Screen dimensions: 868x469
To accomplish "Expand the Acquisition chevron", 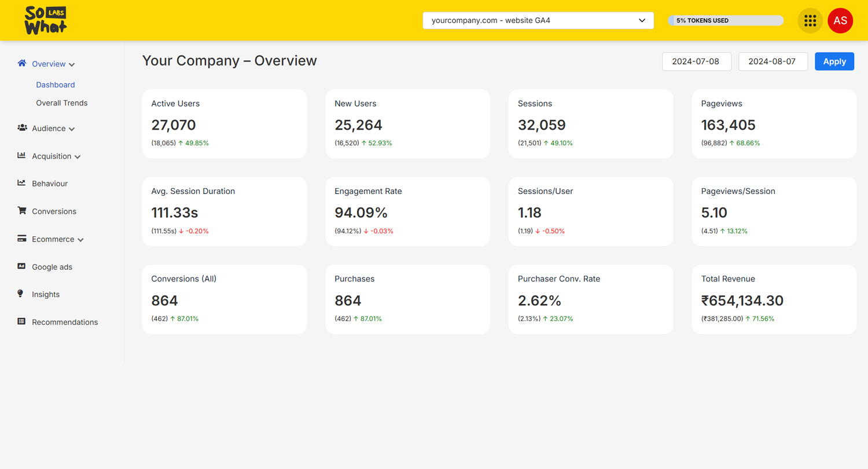I will (x=78, y=157).
